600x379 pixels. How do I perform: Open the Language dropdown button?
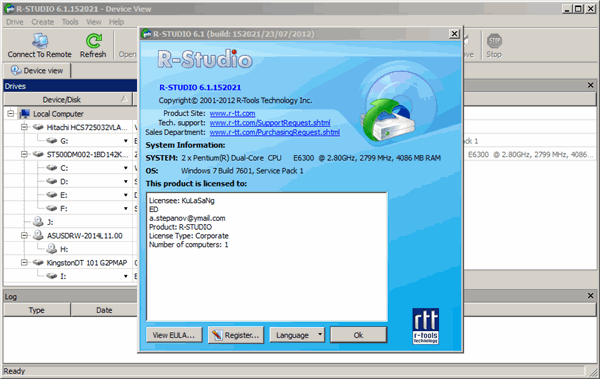297,335
